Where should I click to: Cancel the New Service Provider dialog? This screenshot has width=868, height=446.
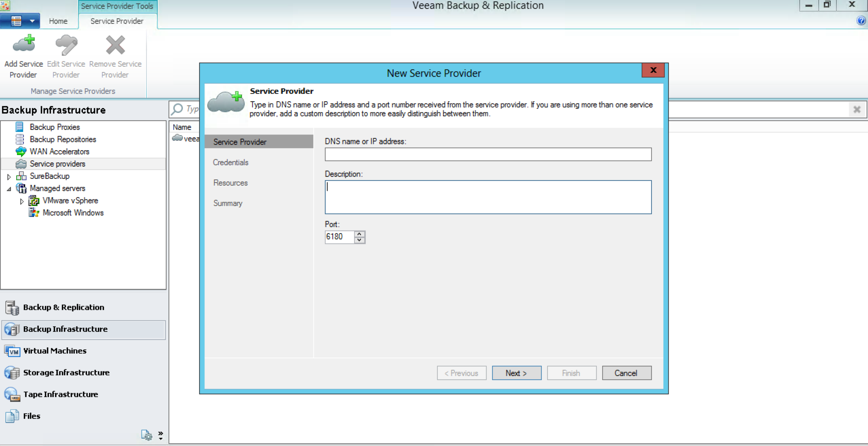click(x=627, y=373)
